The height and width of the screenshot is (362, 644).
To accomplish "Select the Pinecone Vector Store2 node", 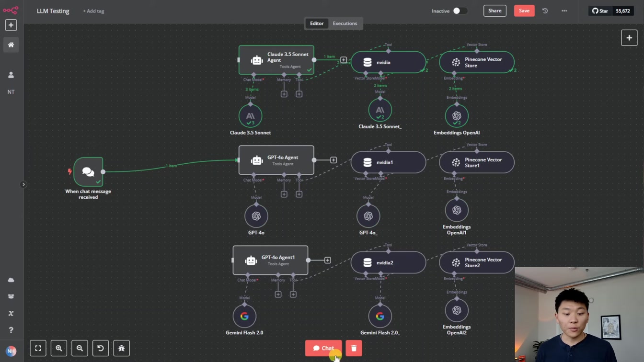I will click(x=477, y=262).
